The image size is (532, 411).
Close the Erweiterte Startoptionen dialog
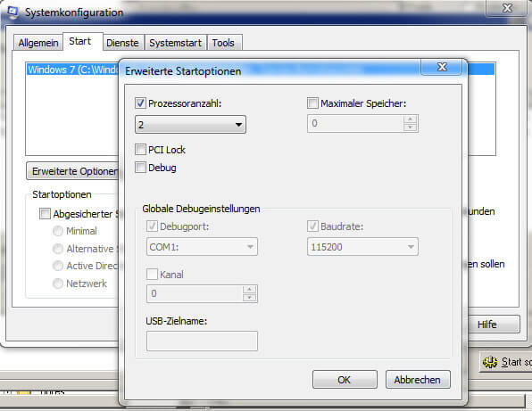pyautogui.click(x=442, y=67)
